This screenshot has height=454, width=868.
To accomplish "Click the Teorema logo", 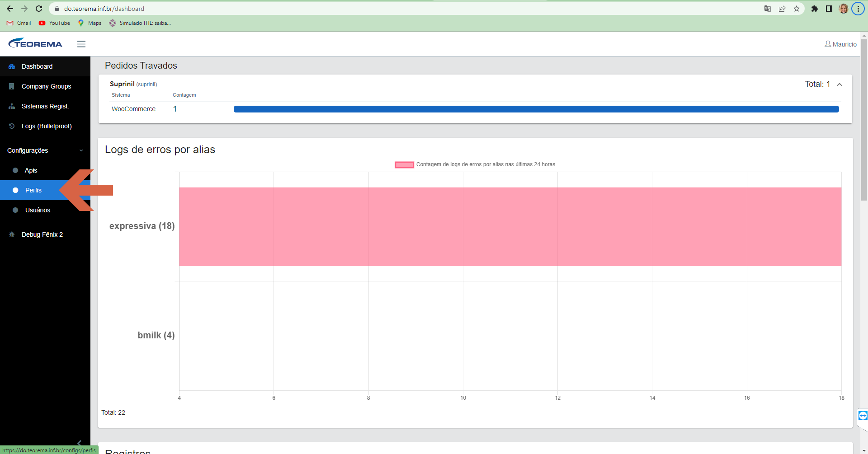I will pyautogui.click(x=35, y=43).
